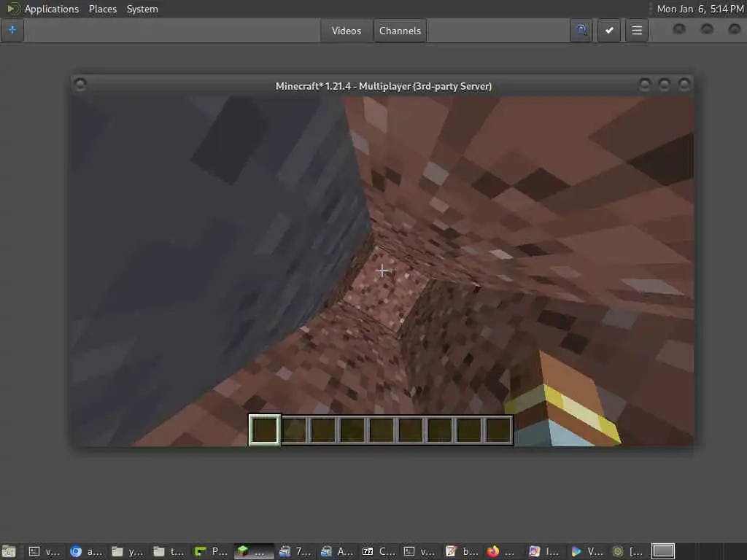This screenshot has height=560, width=747.
Task: Open the green P... taskbar entry
Action: point(211,551)
